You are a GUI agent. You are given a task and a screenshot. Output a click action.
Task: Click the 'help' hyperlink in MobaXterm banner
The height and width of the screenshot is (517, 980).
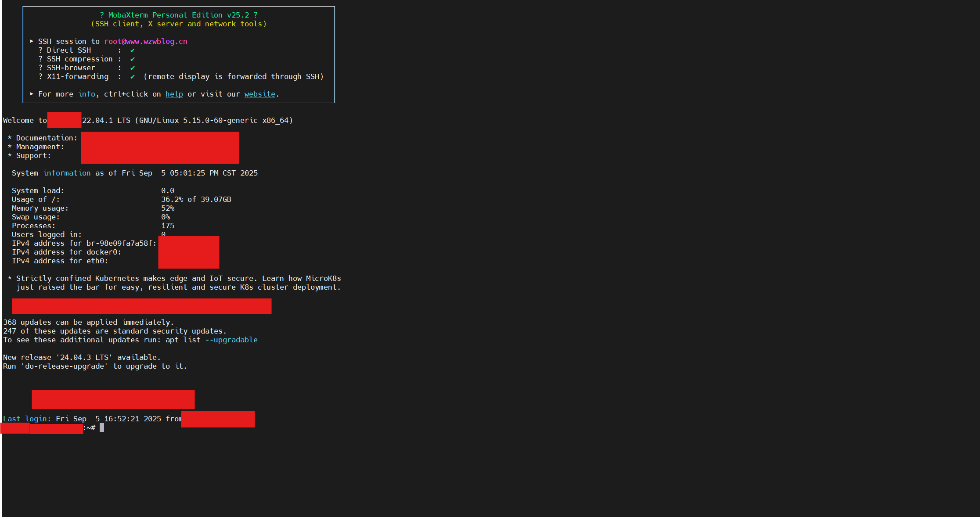[x=174, y=94]
